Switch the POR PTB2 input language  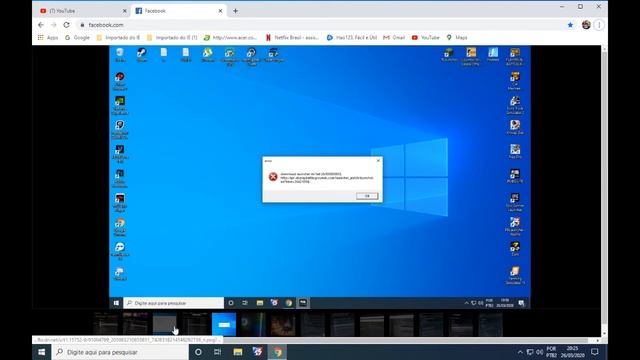click(551, 352)
